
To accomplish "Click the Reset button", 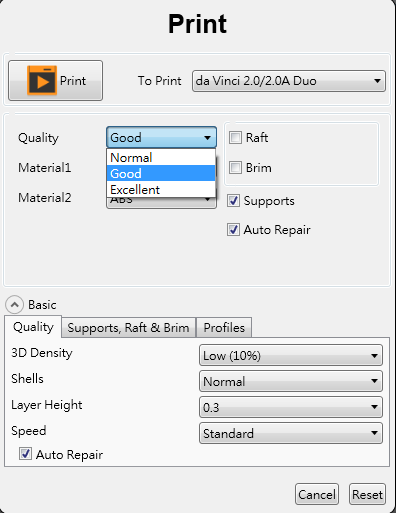I will pos(367,494).
